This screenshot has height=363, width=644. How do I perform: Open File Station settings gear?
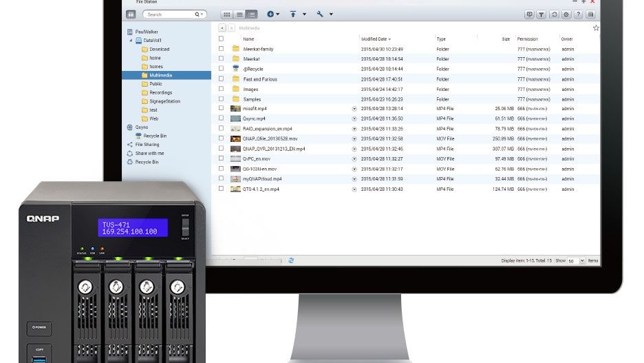click(566, 14)
